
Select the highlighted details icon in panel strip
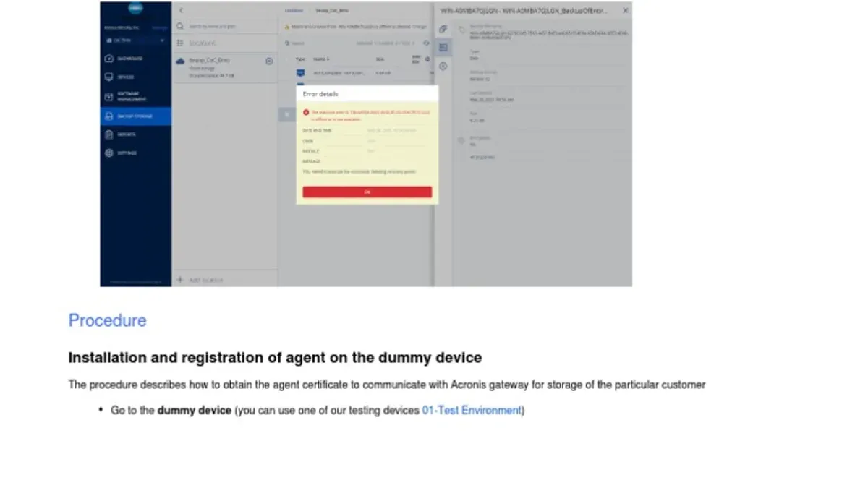point(443,48)
